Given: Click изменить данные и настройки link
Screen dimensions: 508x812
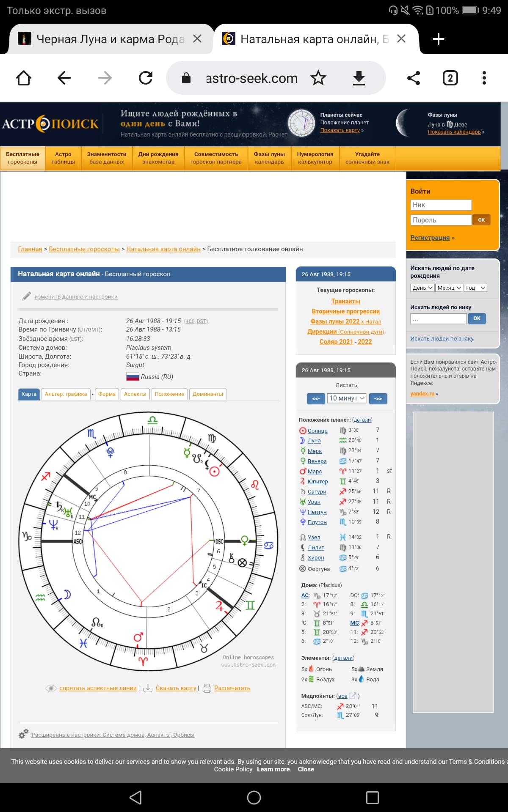Looking at the screenshot, I should (76, 296).
